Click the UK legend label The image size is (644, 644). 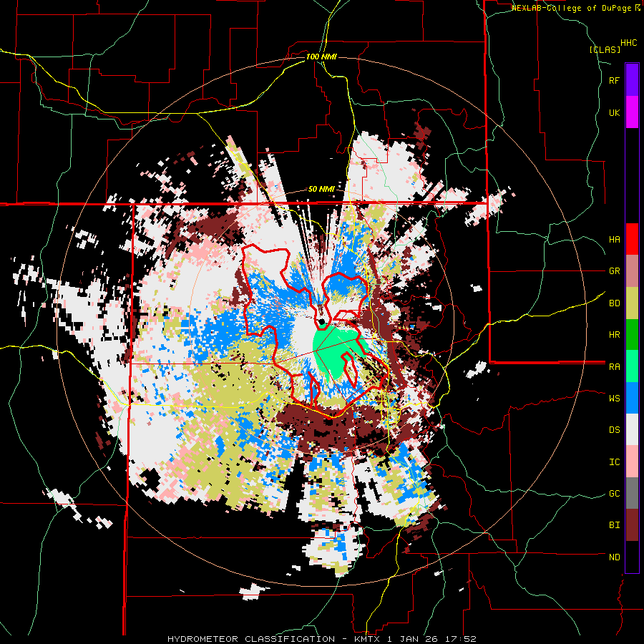coord(614,112)
